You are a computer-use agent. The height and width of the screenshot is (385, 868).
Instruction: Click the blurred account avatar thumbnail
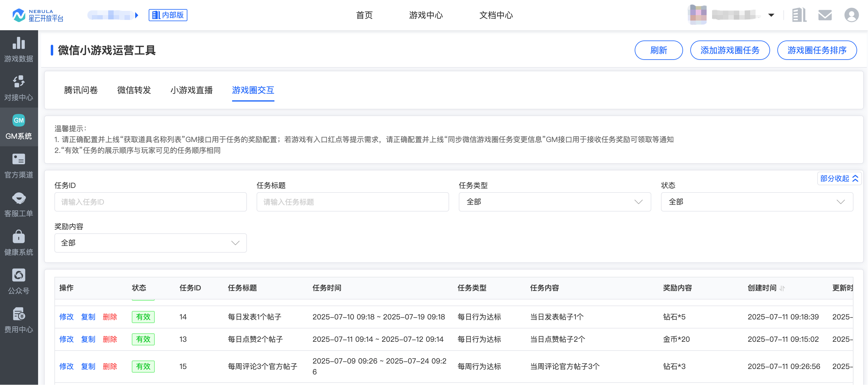click(x=697, y=15)
